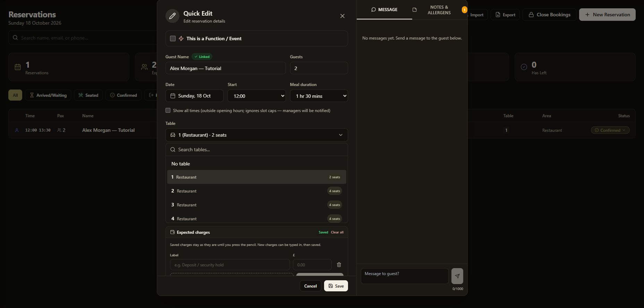Click Clear all in Expected charges

(337, 232)
